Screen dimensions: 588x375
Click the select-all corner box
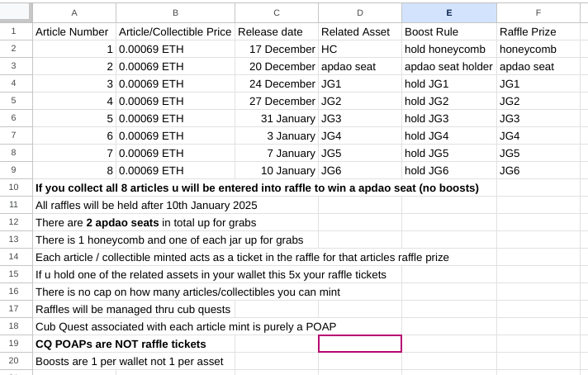click(x=16, y=12)
